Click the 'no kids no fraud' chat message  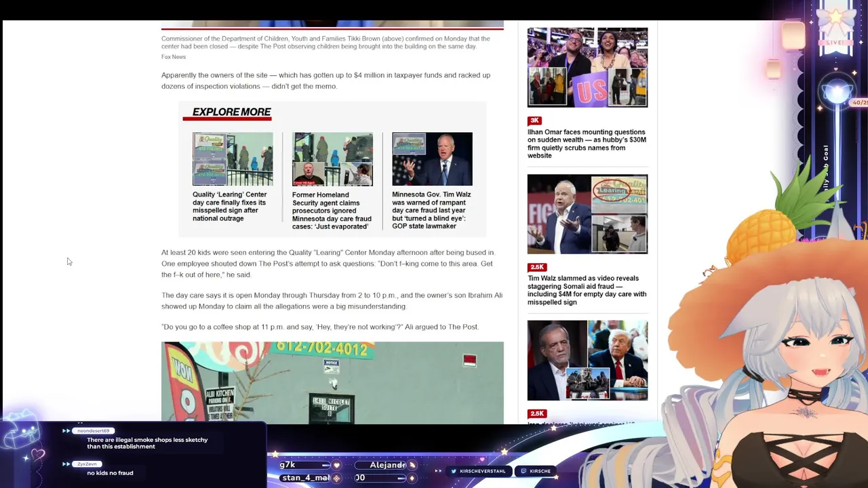coord(110,473)
